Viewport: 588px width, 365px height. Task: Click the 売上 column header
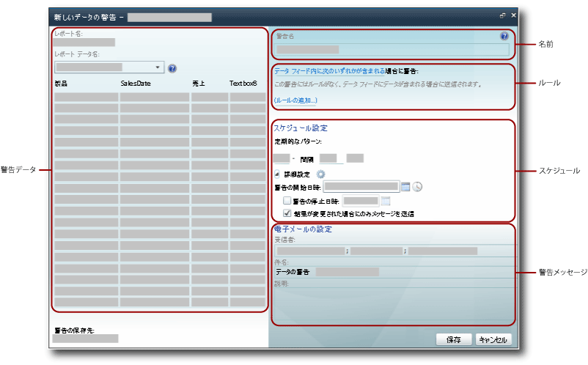click(199, 84)
